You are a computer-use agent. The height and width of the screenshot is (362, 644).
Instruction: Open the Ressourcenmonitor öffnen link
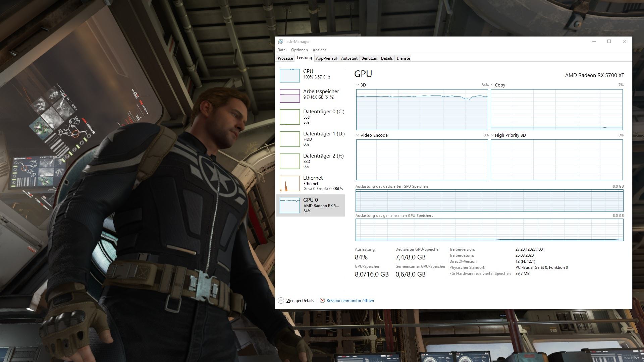point(350,301)
